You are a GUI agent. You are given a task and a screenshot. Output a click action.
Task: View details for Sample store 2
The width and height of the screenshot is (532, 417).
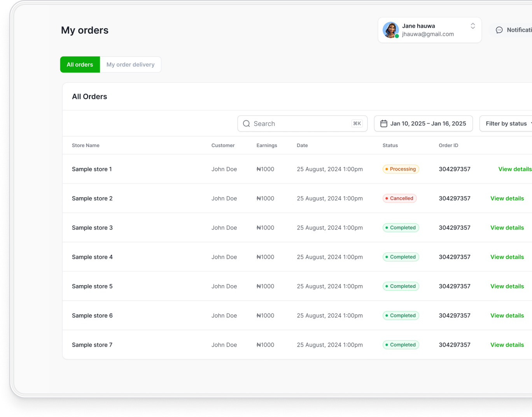click(507, 198)
